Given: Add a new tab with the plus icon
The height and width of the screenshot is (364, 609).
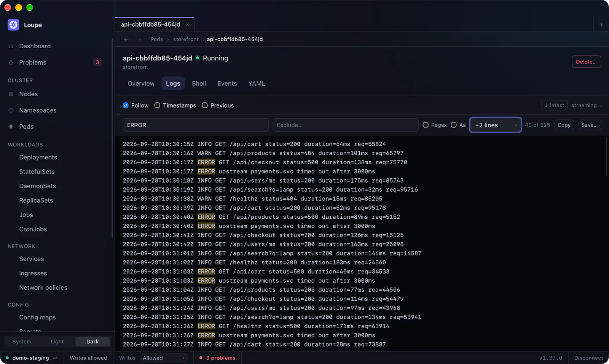Looking at the screenshot, I should pos(601,25).
